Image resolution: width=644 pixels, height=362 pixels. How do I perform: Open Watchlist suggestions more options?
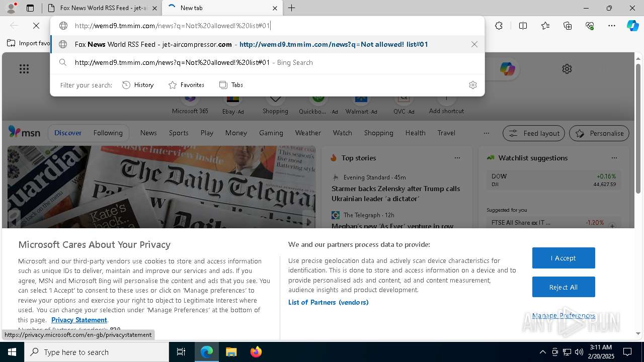pos(614,158)
